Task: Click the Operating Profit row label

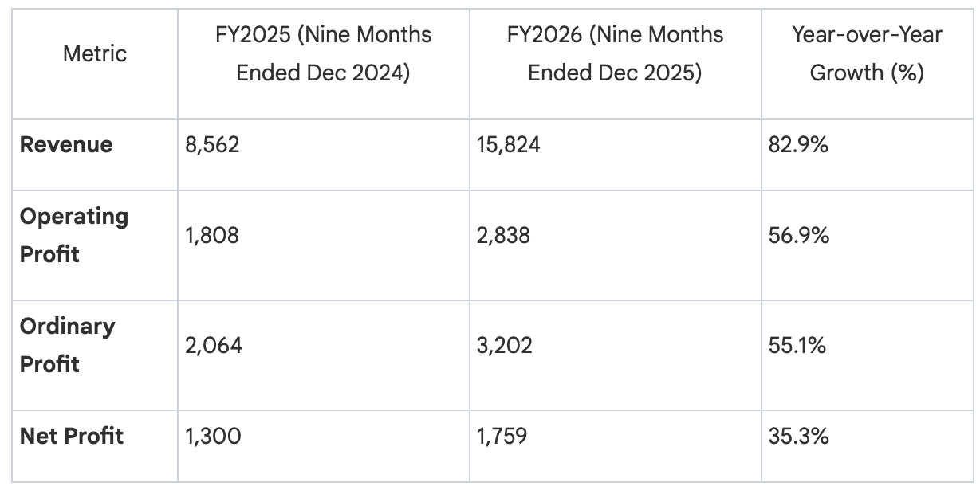Action: [74, 235]
